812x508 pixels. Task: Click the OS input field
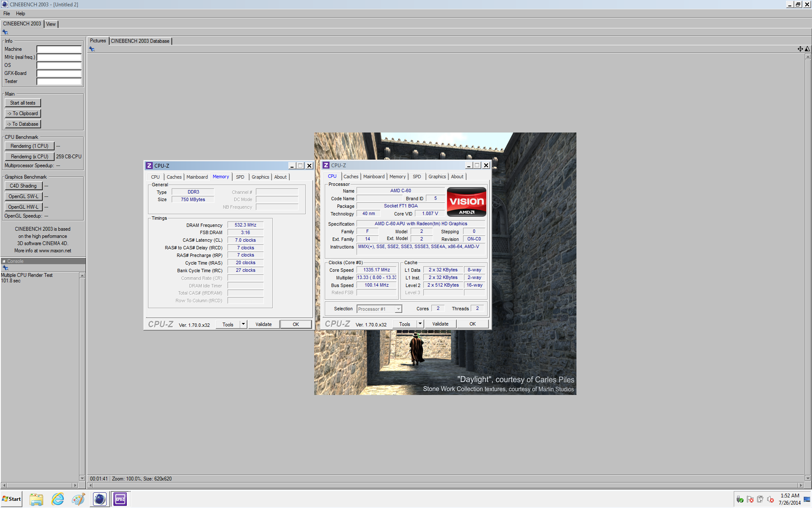(x=59, y=65)
